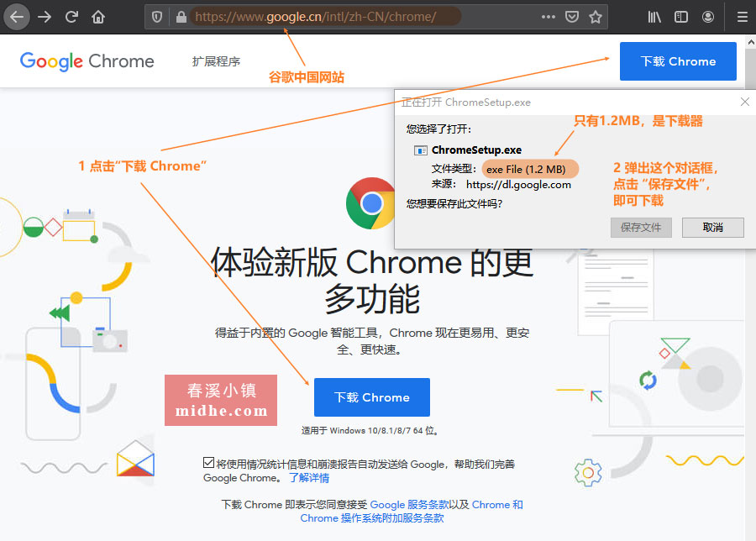Close the ChromeSetup.exe dialog

(x=745, y=102)
